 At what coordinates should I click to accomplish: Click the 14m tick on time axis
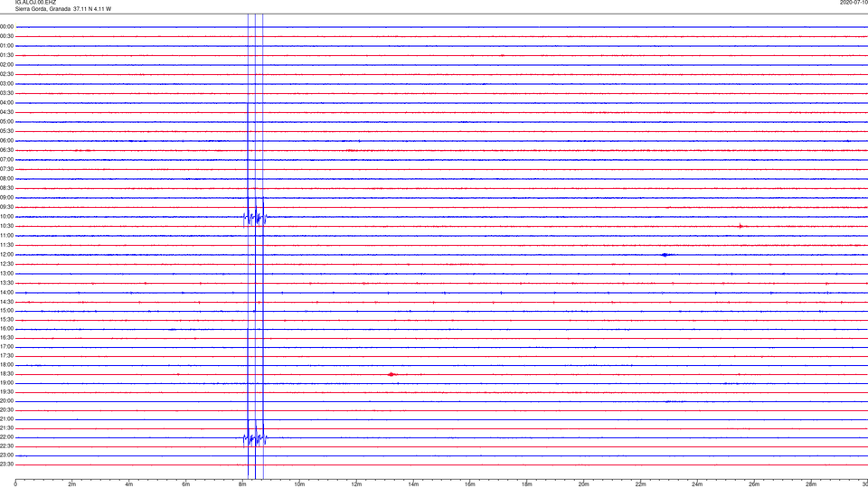click(413, 484)
